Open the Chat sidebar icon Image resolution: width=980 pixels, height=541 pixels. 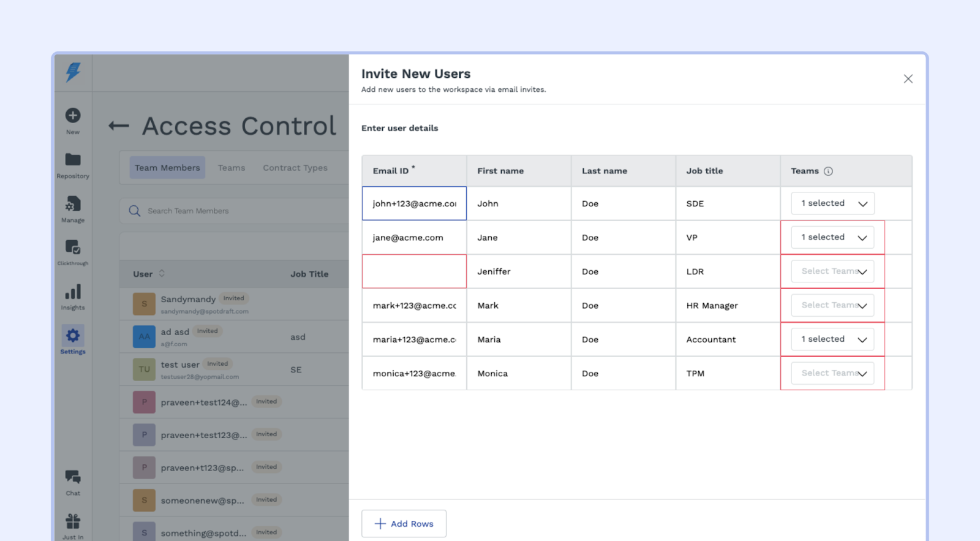[x=73, y=477]
